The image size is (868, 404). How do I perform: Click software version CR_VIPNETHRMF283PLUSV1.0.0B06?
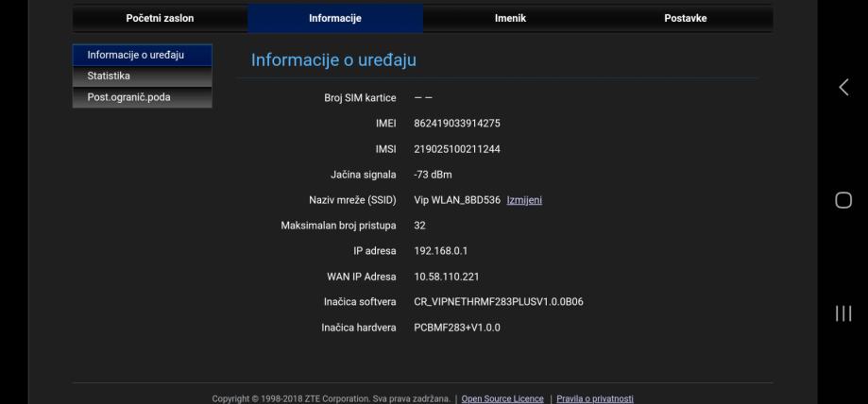499,302
